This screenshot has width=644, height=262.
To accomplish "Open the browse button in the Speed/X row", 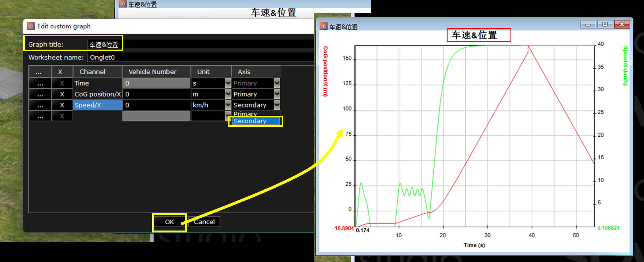I will pyautogui.click(x=40, y=105).
